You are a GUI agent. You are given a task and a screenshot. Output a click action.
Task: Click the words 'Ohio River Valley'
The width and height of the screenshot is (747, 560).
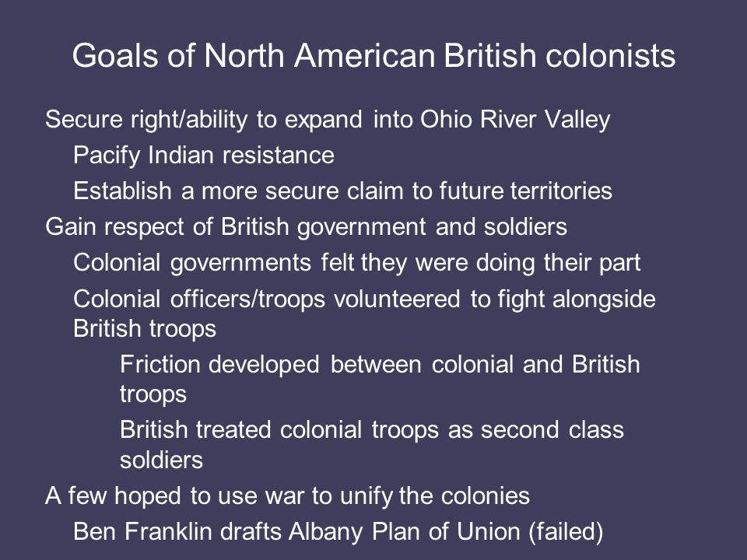coord(515,120)
